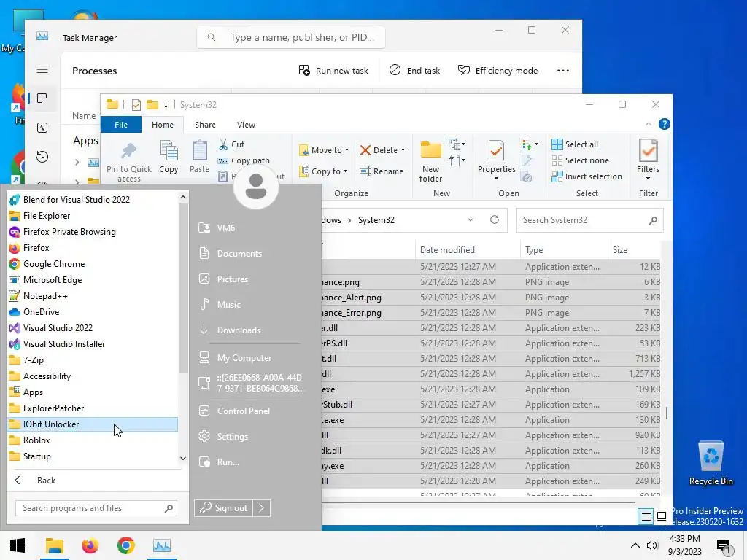Open App history in Task Manager sidebar
This screenshot has height=560, width=747.
[x=42, y=157]
